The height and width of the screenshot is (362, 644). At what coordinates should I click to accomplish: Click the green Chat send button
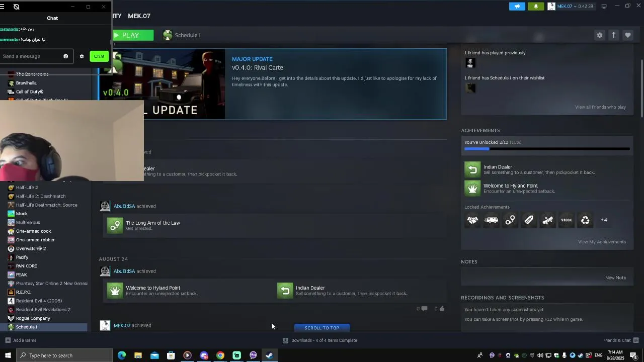99,56
